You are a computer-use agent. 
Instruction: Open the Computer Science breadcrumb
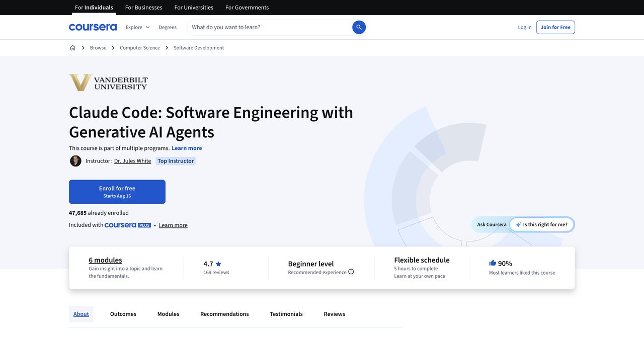tap(140, 48)
